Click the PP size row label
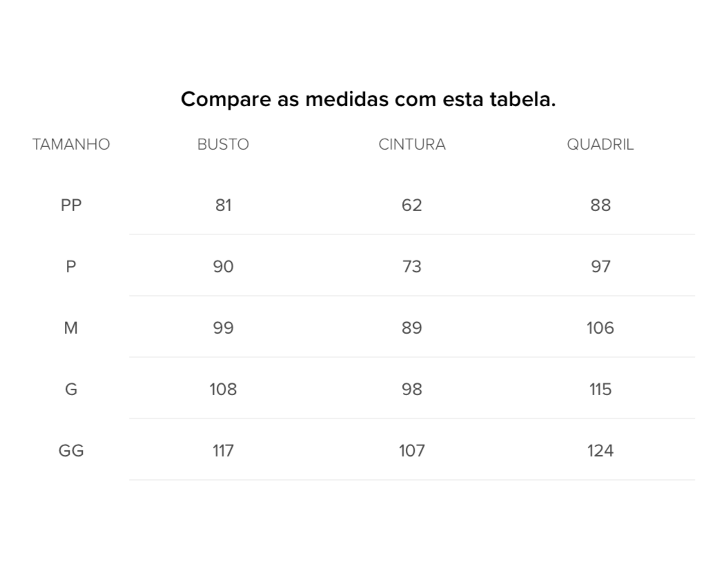 [71, 205]
